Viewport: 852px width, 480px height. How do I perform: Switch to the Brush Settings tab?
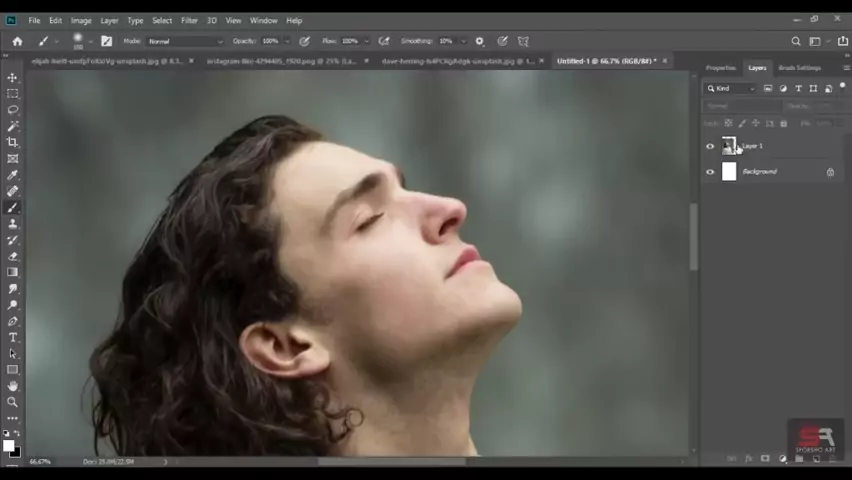click(799, 68)
